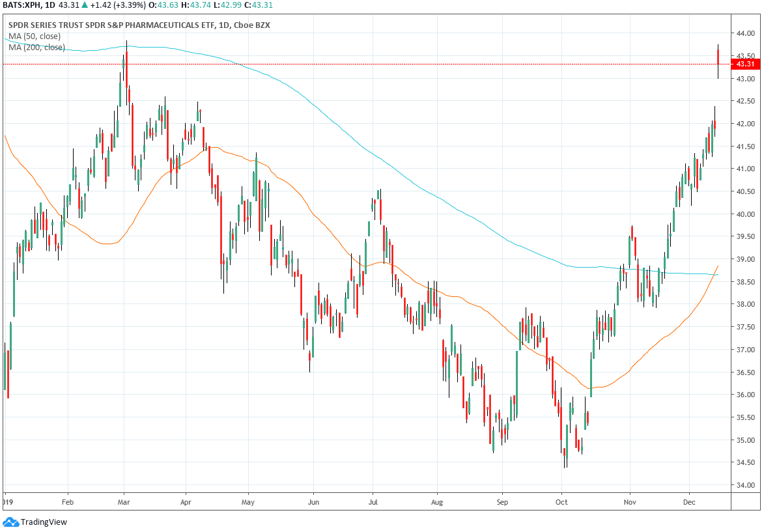Screen dimensions: 764x532
Task: Click the 39.50 price axis label
Action: tap(746, 237)
